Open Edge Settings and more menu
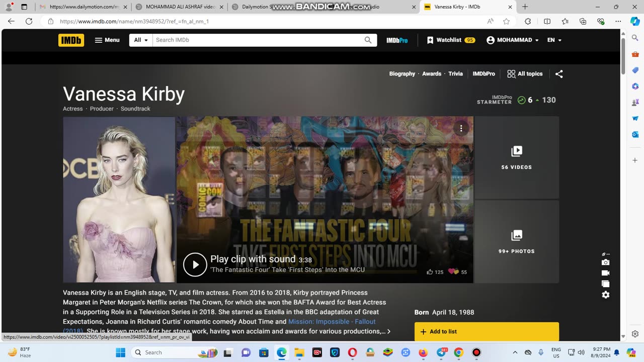644x362 pixels. 618,21
